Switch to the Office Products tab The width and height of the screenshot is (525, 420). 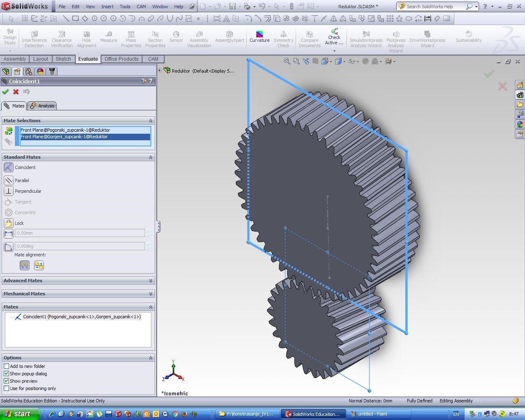point(121,59)
